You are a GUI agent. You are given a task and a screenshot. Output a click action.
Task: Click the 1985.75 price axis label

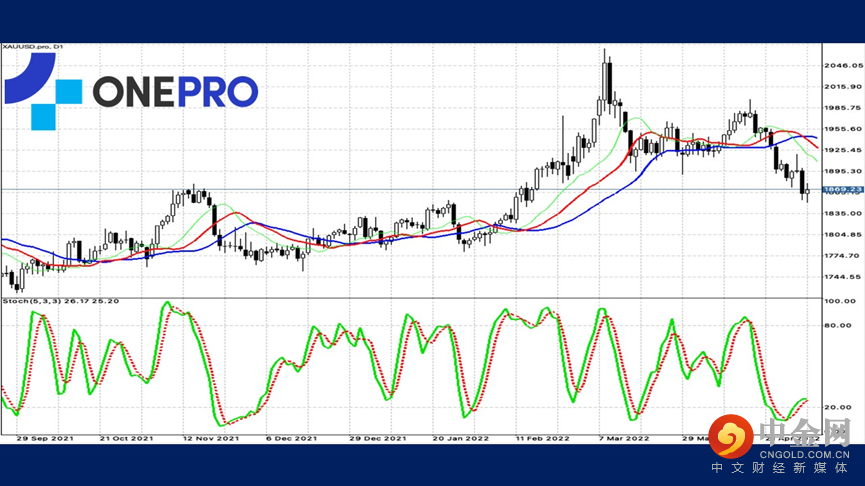843,108
